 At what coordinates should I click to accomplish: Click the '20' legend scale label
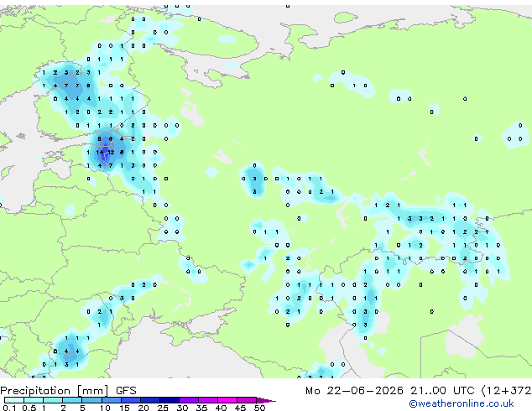pos(143,408)
